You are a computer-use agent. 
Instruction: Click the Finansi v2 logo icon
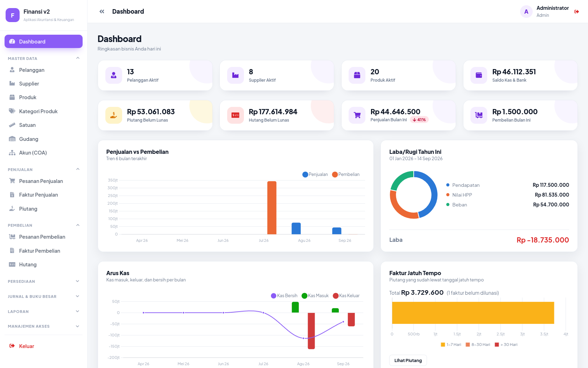(x=13, y=15)
